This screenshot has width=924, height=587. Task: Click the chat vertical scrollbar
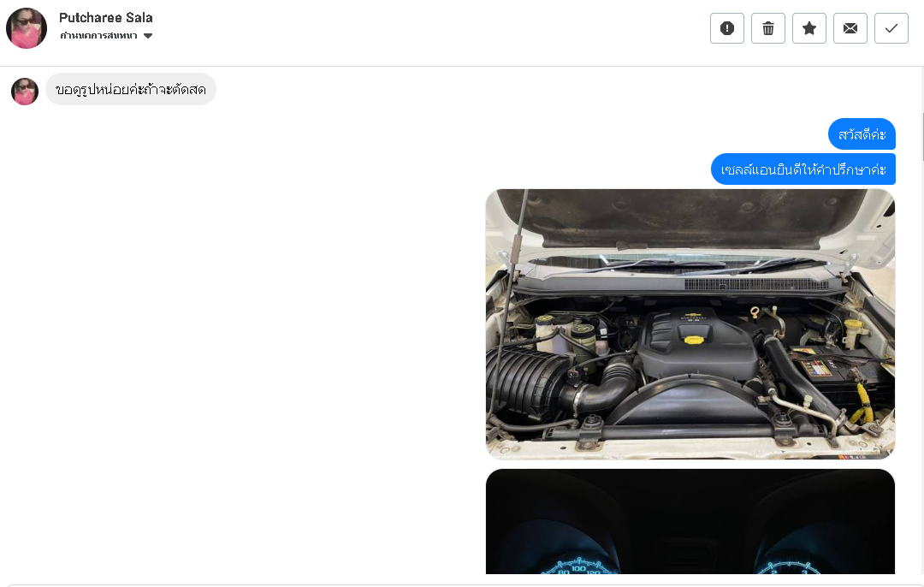point(921,137)
